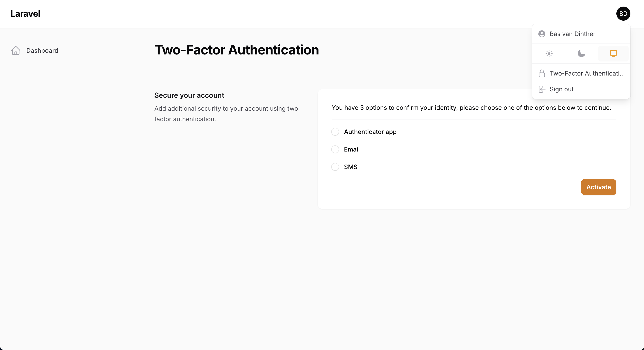The width and height of the screenshot is (644, 350).
Task: Select the Authenticator app radio option
Action: tap(335, 132)
